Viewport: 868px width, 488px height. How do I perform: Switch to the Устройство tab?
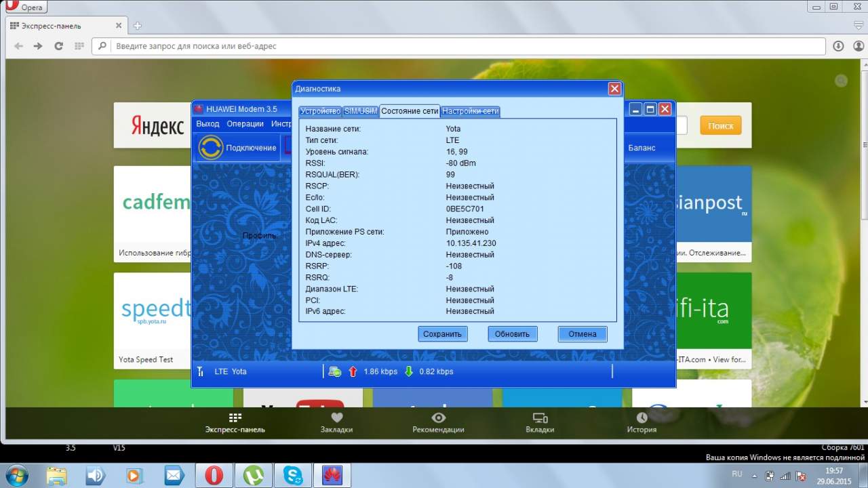coord(320,111)
